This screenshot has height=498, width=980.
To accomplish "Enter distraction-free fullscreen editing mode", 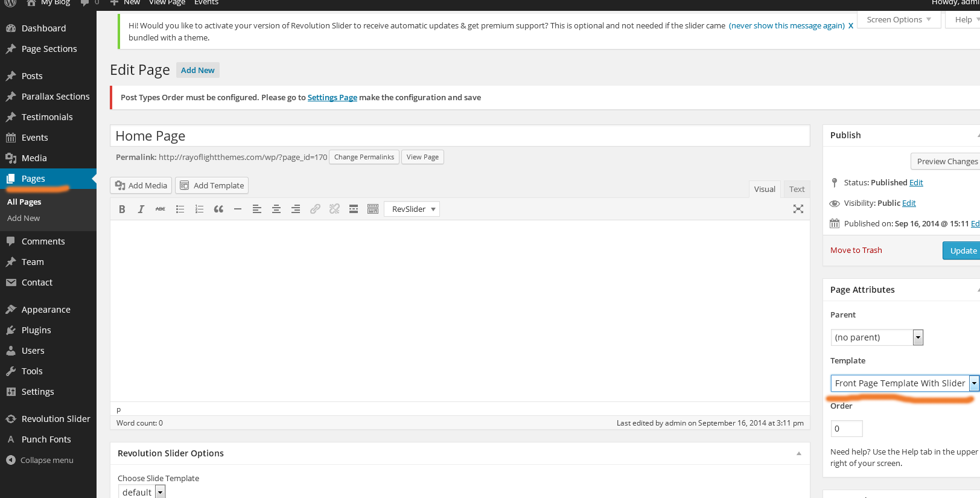I will click(798, 209).
